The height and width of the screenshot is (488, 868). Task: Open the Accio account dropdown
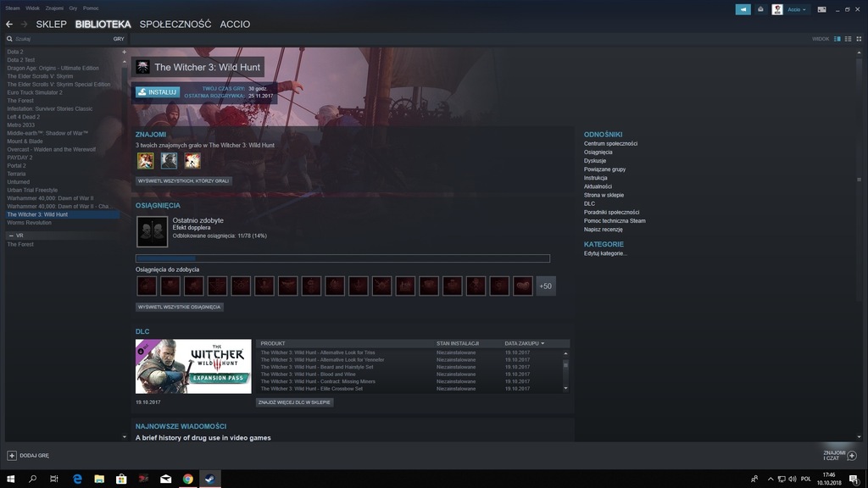pos(797,9)
